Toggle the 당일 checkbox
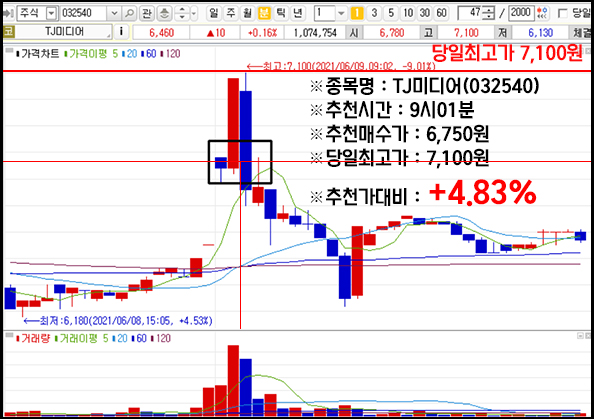 coord(563,14)
